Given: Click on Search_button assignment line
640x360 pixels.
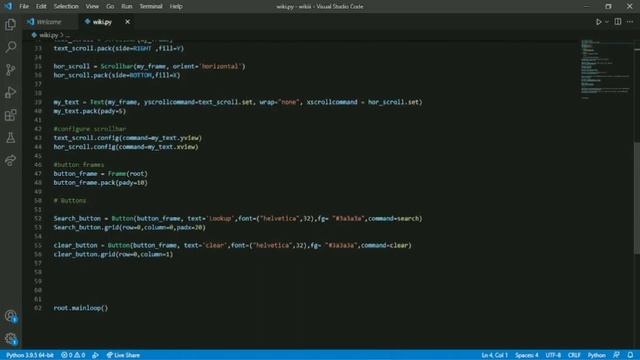Looking at the screenshot, I should coord(238,218).
